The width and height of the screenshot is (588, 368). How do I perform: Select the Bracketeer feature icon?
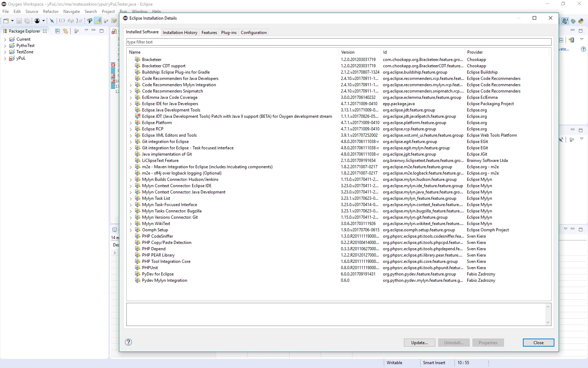pos(138,60)
